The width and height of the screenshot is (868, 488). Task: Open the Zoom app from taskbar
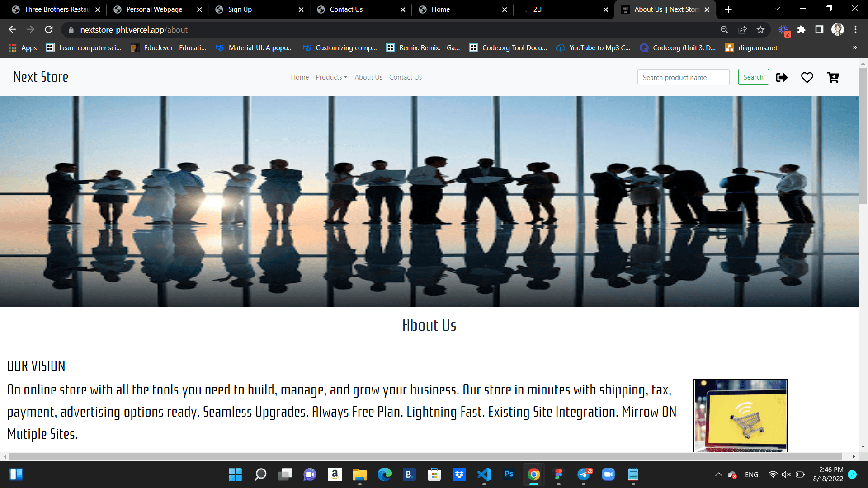(609, 474)
